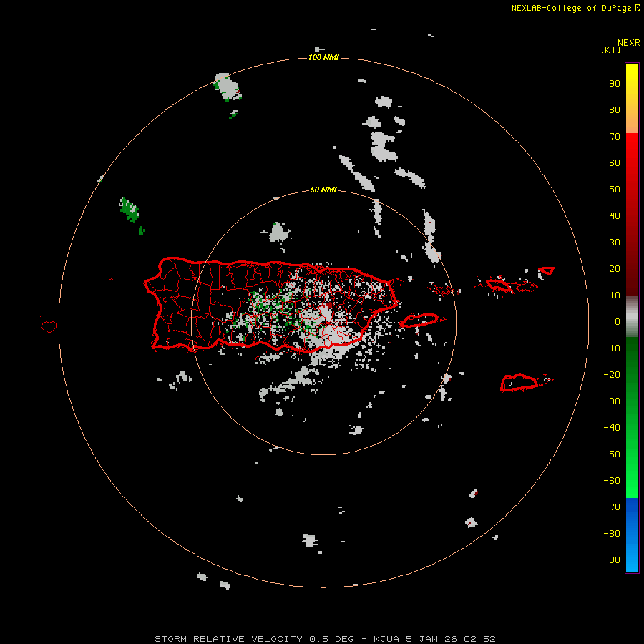Click the positive 60 velocity scale label
644x644 pixels.
tap(615, 163)
